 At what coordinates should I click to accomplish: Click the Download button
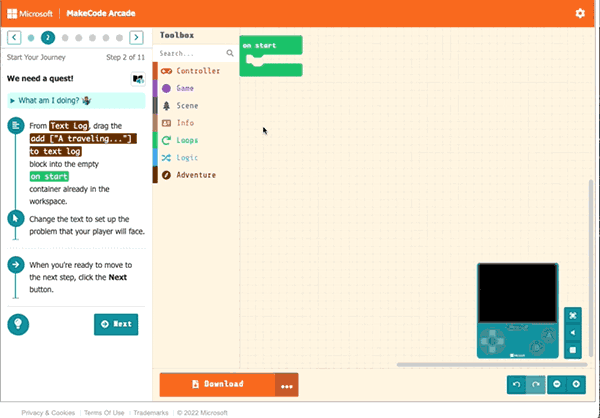[217, 385]
